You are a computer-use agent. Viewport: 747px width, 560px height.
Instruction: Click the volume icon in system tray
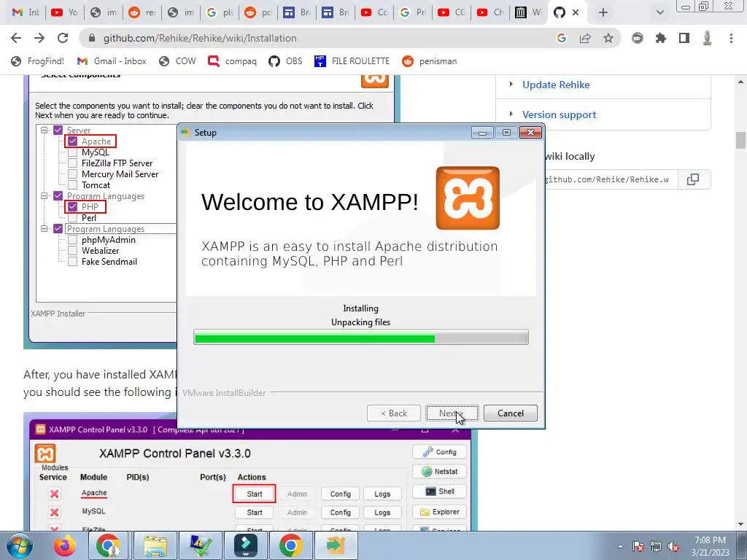[x=673, y=547]
